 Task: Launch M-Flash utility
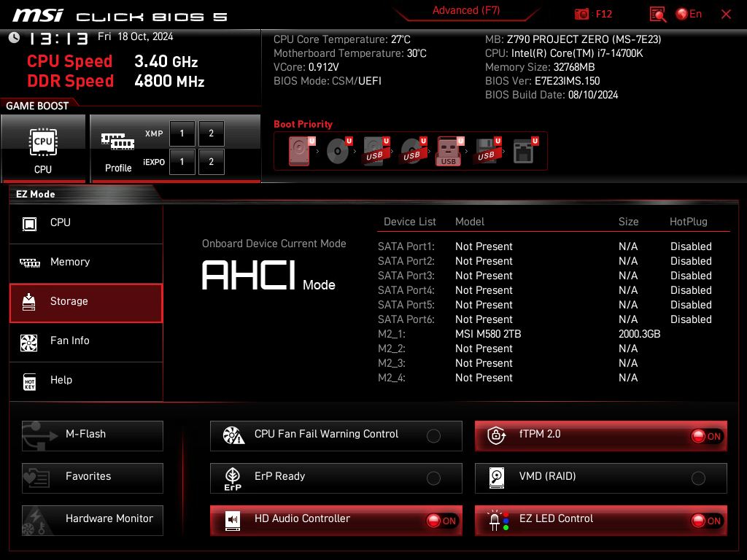click(x=93, y=436)
